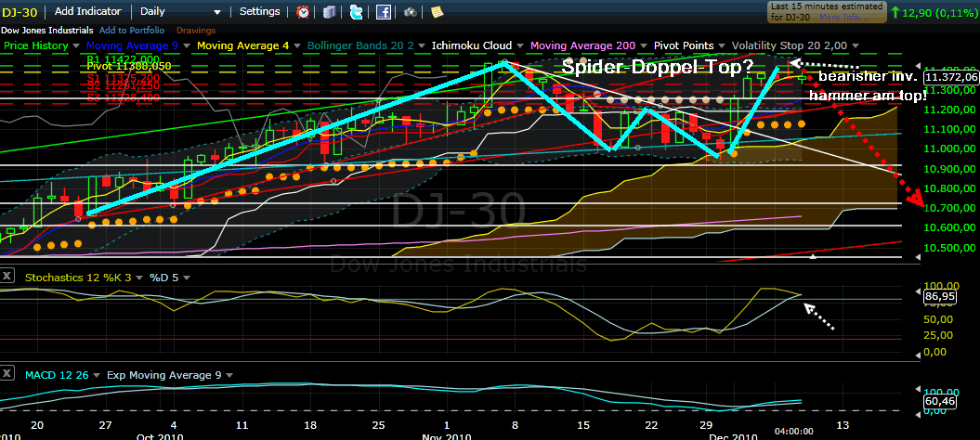The image size is (980, 440).
Task: Open the alarm clock alert icon
Action: 303,11
